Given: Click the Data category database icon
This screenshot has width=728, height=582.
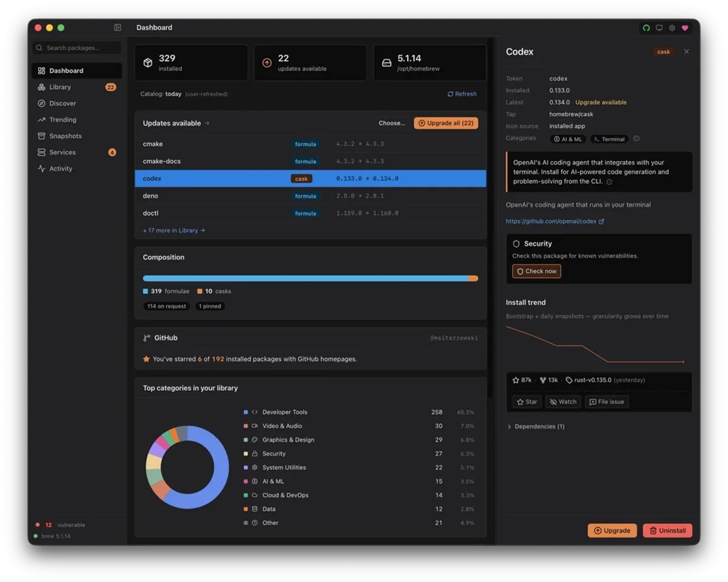Looking at the screenshot, I should [255, 509].
